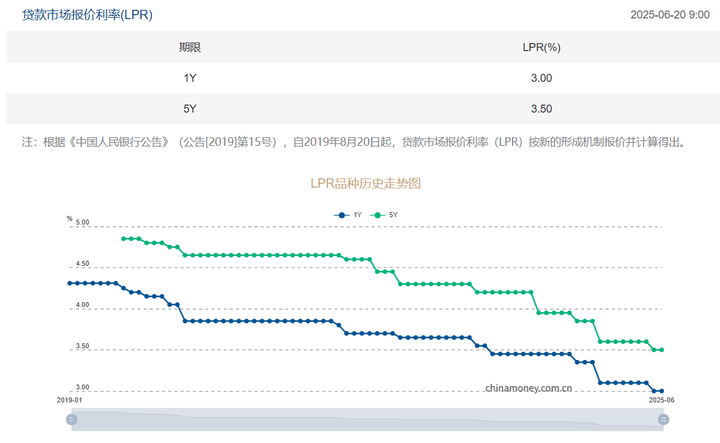
Task: Click the LPR品种历史走势图 chart title
Action: pyautogui.click(x=366, y=183)
